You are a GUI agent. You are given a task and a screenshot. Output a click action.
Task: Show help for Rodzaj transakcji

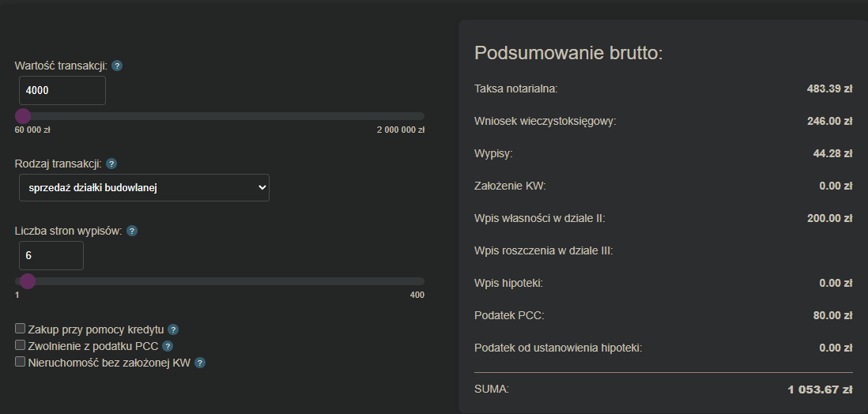click(x=111, y=164)
